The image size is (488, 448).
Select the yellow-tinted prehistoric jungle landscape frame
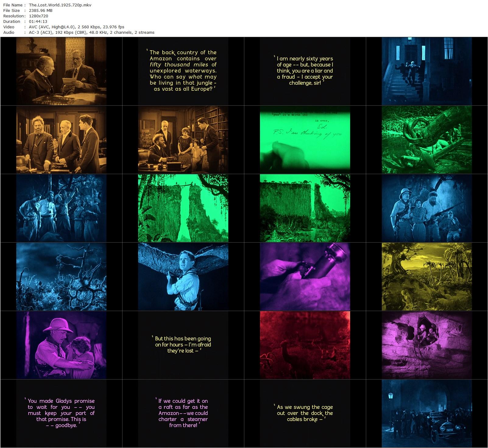[427, 277]
